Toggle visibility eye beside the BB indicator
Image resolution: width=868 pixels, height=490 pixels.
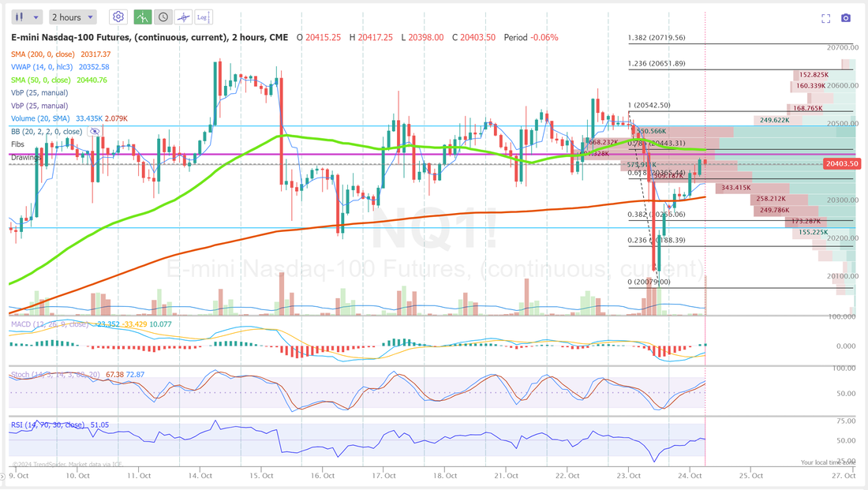pyautogui.click(x=95, y=132)
